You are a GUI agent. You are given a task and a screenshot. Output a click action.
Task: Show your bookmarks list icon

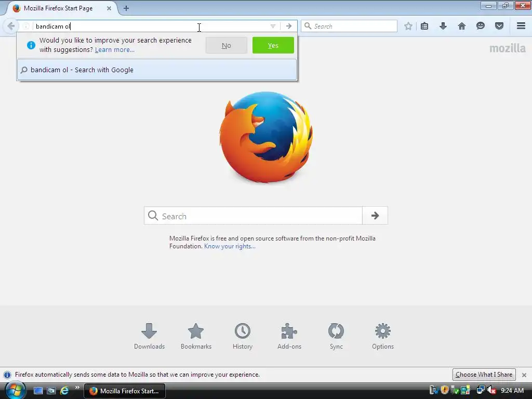(424, 26)
